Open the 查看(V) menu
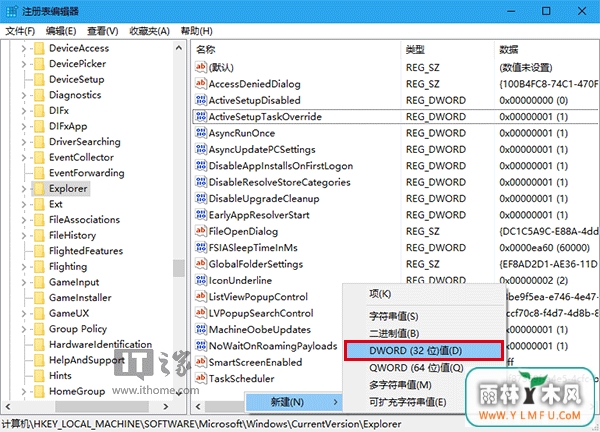 [103, 31]
